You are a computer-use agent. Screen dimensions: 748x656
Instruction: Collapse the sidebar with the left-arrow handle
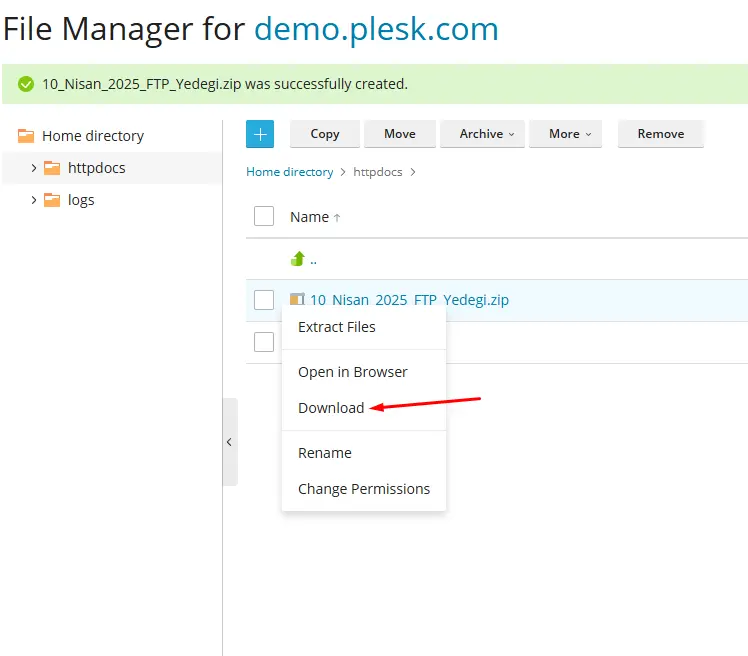tap(230, 442)
